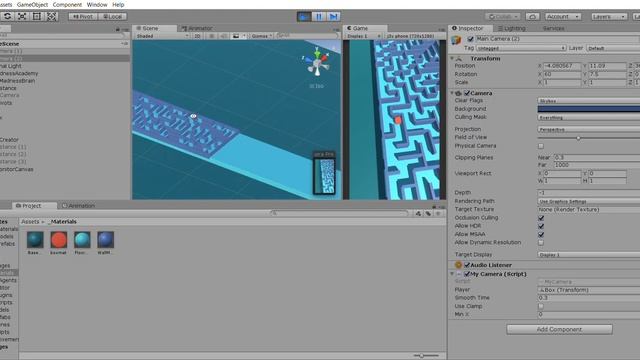This screenshot has height=360, width=640.
Task: Click the Assets breadcrumb in the Project panel
Action: 30,222
